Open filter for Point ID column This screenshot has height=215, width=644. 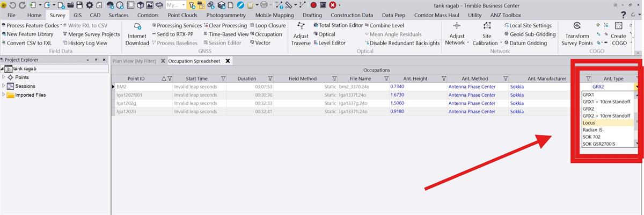click(x=170, y=78)
